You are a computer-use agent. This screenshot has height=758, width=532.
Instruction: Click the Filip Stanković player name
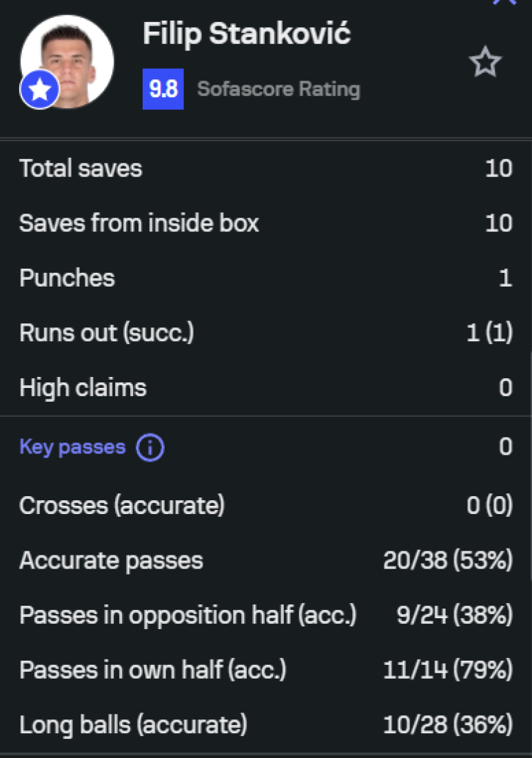pos(247,34)
